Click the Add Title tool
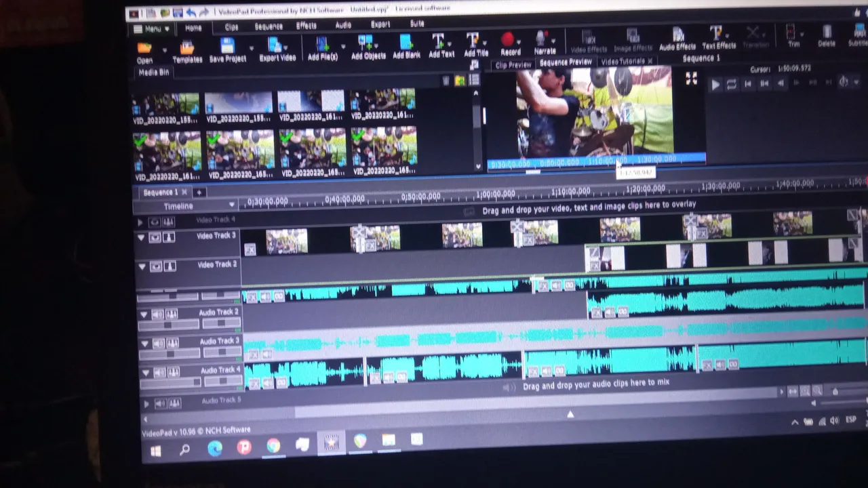The width and height of the screenshot is (868, 488). [473, 41]
